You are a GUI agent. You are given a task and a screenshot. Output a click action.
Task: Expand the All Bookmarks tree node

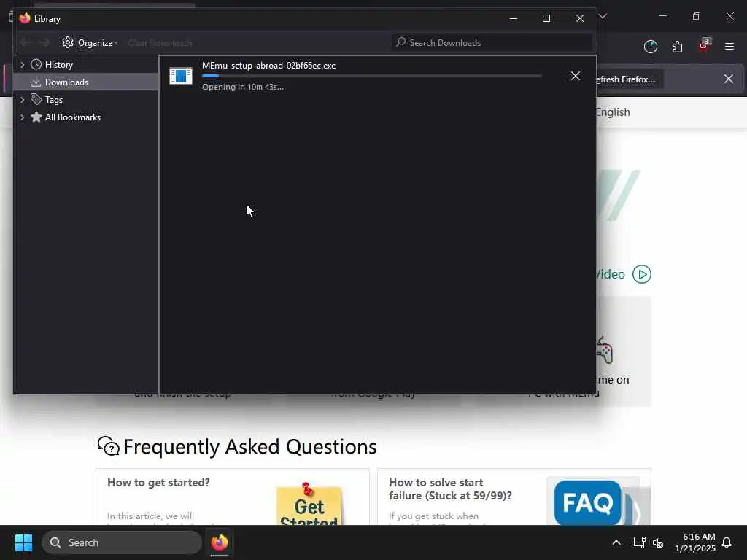pos(23,117)
